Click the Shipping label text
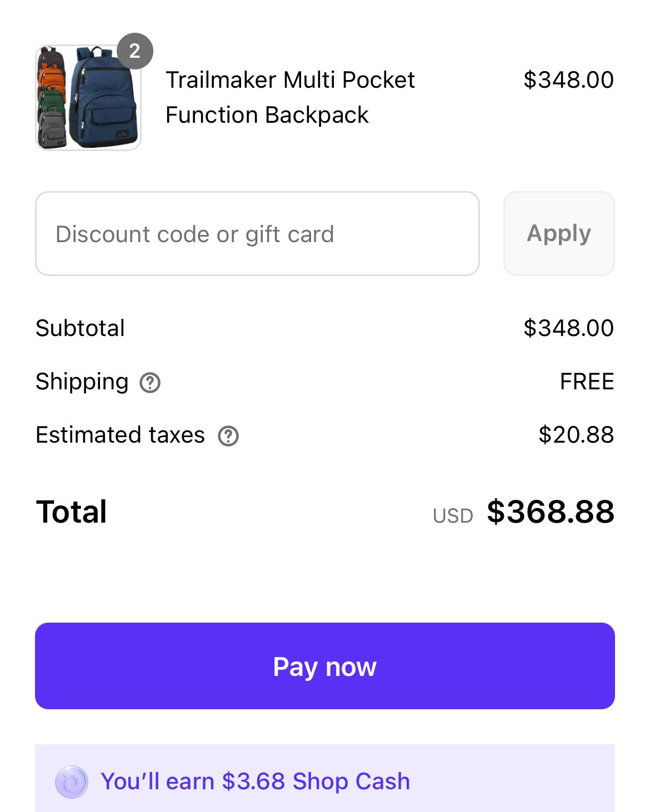This screenshot has width=650, height=812. click(82, 383)
